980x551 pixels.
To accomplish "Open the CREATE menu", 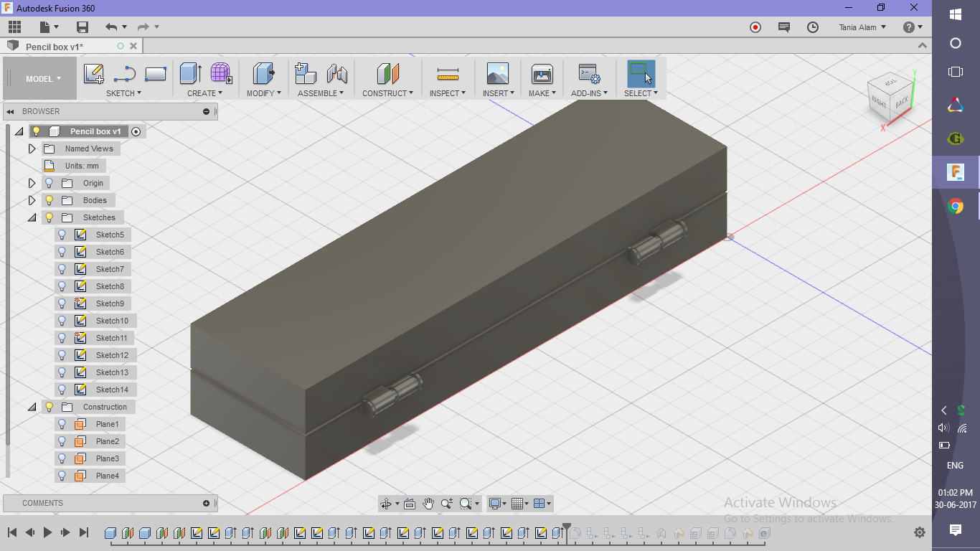I will [x=204, y=93].
